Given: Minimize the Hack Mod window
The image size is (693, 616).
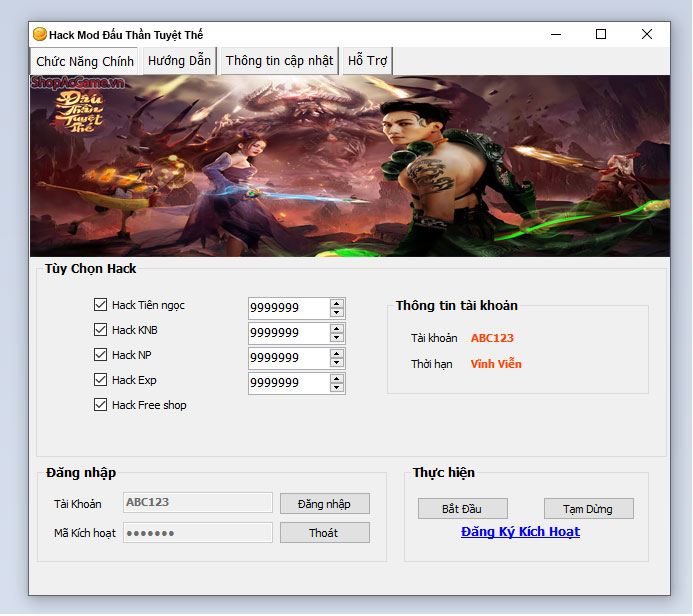Looking at the screenshot, I should coord(556,34).
